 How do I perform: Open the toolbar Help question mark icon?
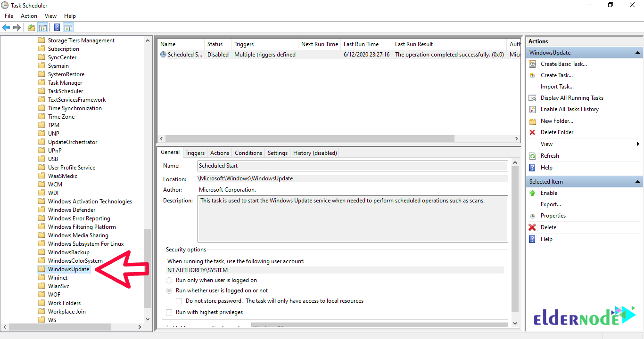[57, 27]
